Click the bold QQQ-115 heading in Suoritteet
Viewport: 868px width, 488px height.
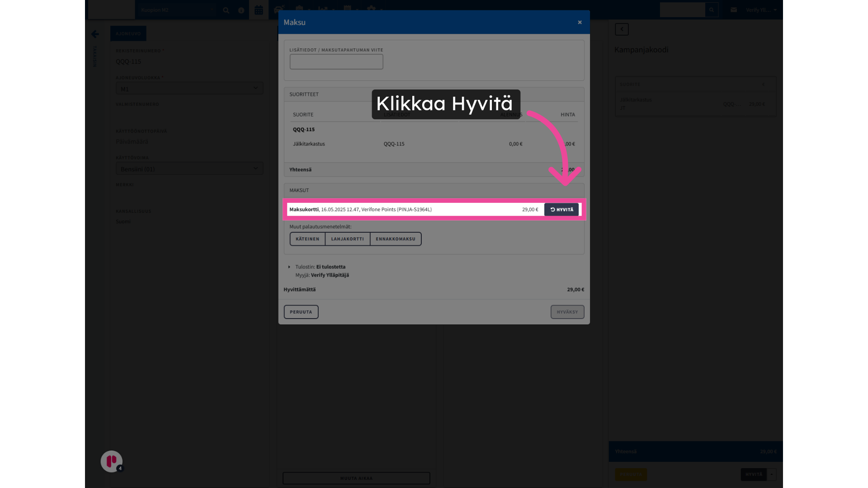(304, 130)
